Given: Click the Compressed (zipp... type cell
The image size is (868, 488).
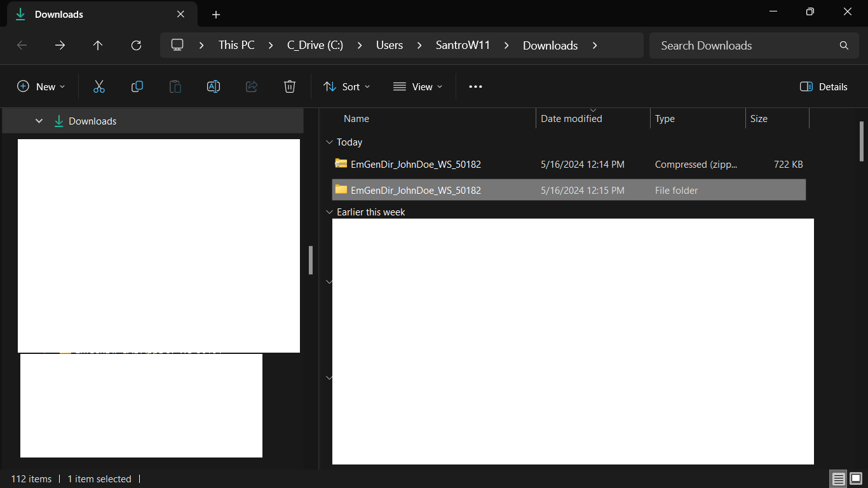Looking at the screenshot, I should coord(696,165).
